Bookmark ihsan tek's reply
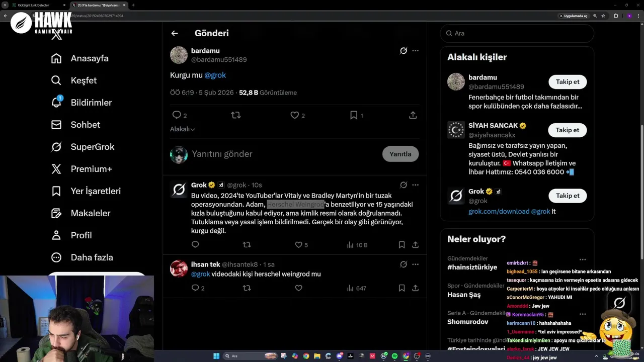The image size is (644, 362). pyautogui.click(x=401, y=288)
